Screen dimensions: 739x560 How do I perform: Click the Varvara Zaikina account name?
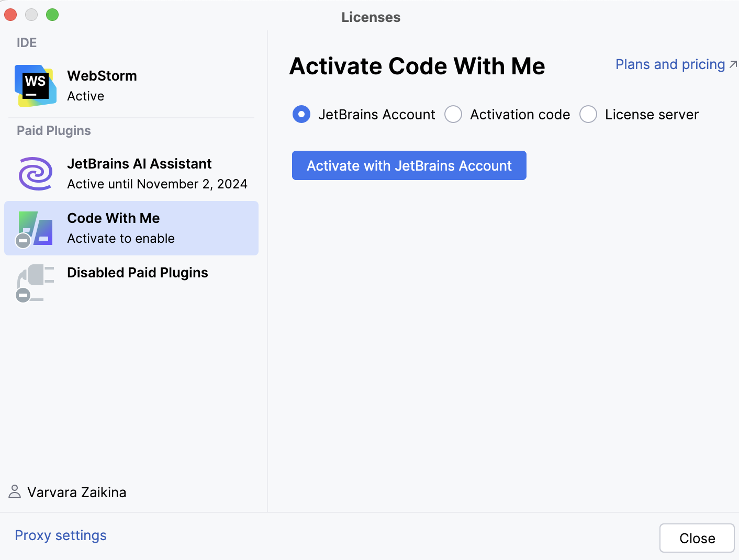pyautogui.click(x=77, y=492)
